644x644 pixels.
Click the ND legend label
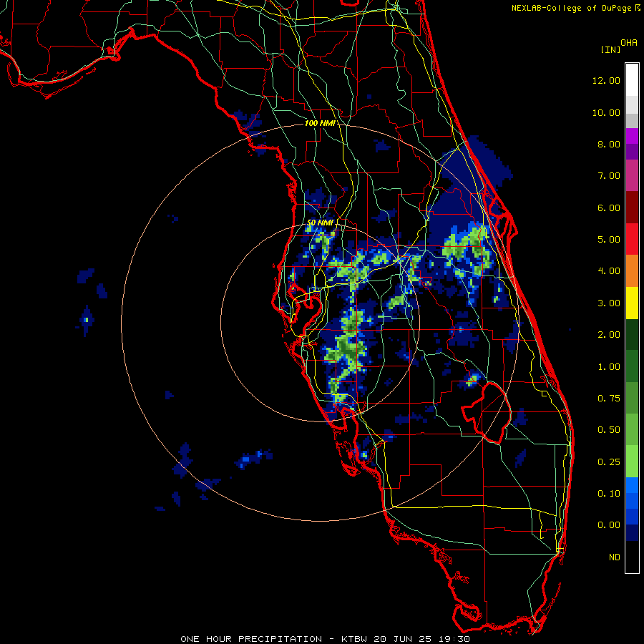[615, 557]
